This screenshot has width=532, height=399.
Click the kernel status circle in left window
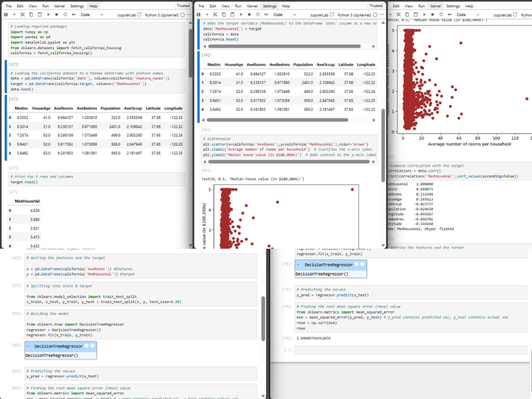click(x=182, y=15)
